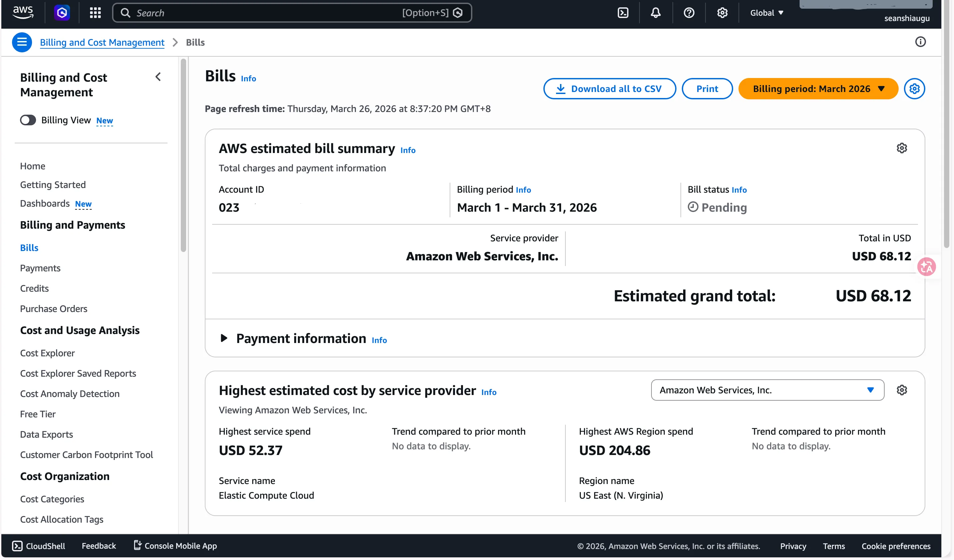Open Privacy link in footer
The image size is (954, 560).
tap(793, 546)
